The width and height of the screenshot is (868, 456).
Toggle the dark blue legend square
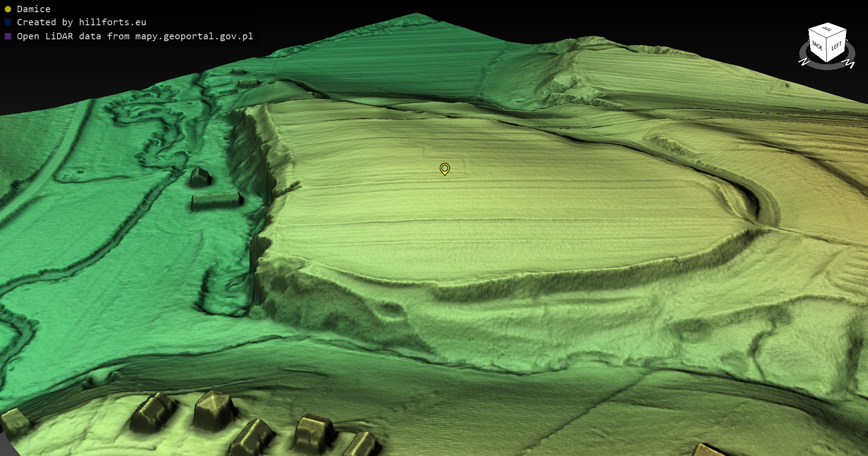[8, 22]
